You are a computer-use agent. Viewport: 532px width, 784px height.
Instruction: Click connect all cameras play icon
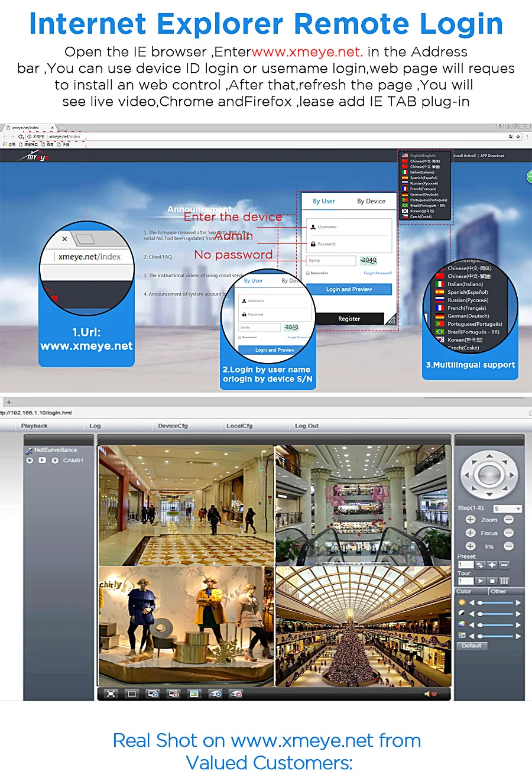(153, 694)
